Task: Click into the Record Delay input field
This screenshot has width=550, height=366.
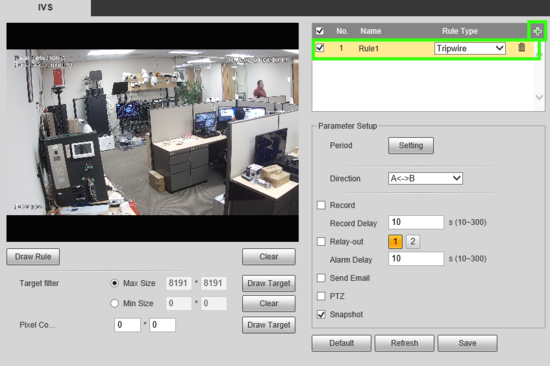Action: (x=416, y=222)
